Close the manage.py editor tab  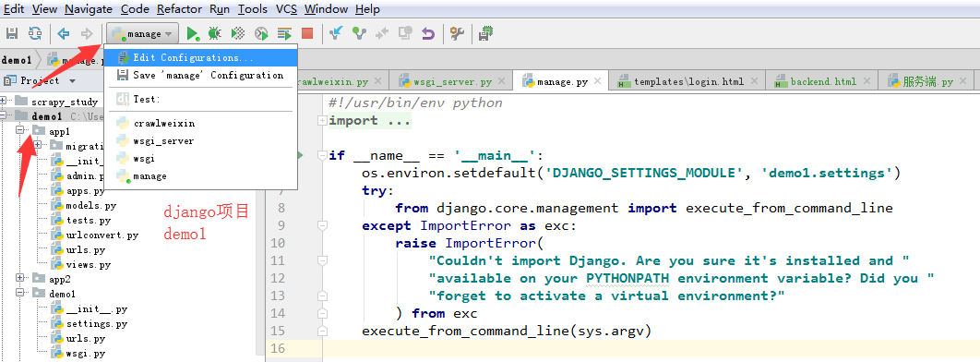pyautogui.click(x=597, y=81)
